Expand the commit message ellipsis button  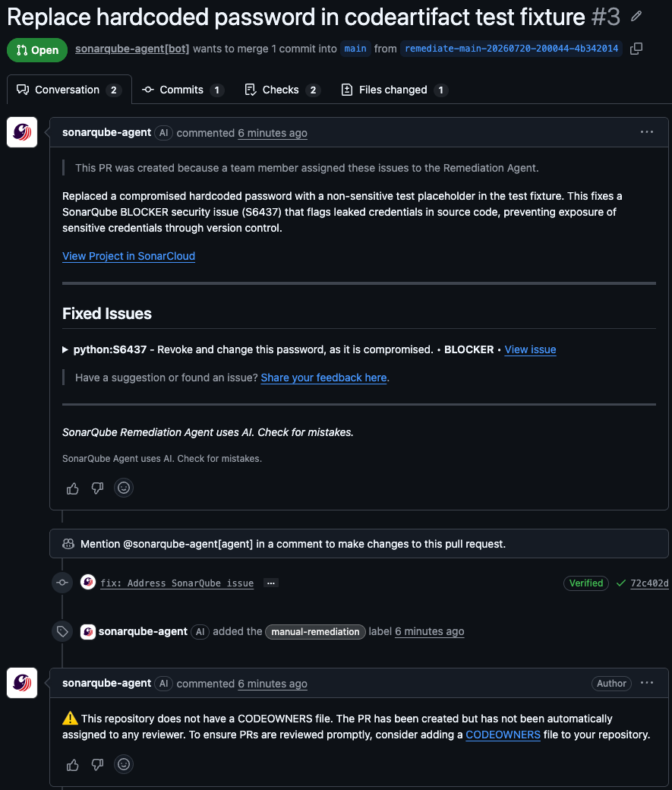[271, 583]
